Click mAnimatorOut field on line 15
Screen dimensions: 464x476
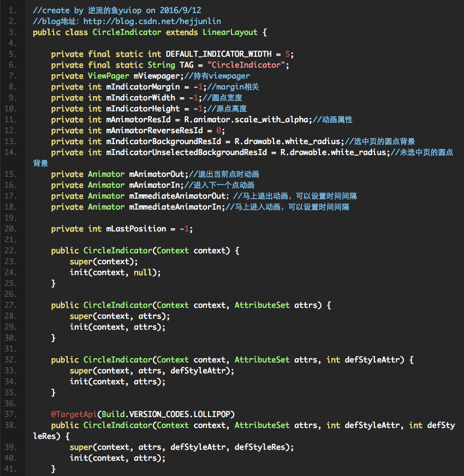[157, 174]
